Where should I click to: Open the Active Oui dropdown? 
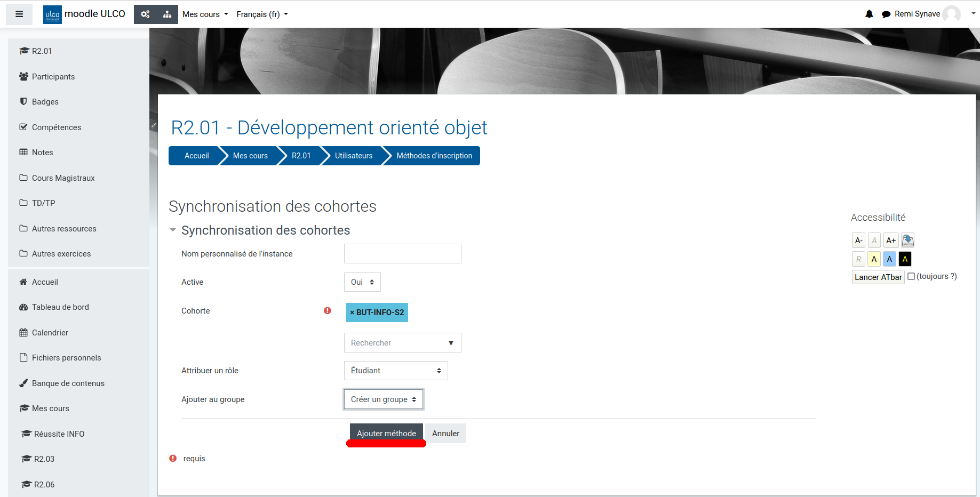coord(362,282)
